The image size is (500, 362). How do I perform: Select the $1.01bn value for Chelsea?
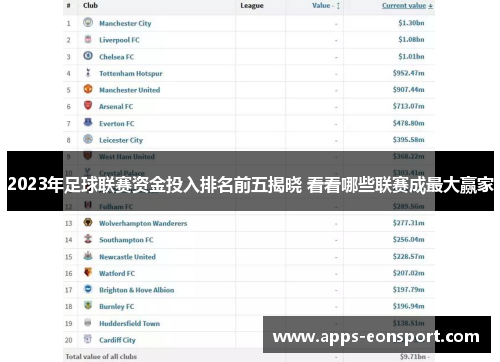[x=411, y=56]
